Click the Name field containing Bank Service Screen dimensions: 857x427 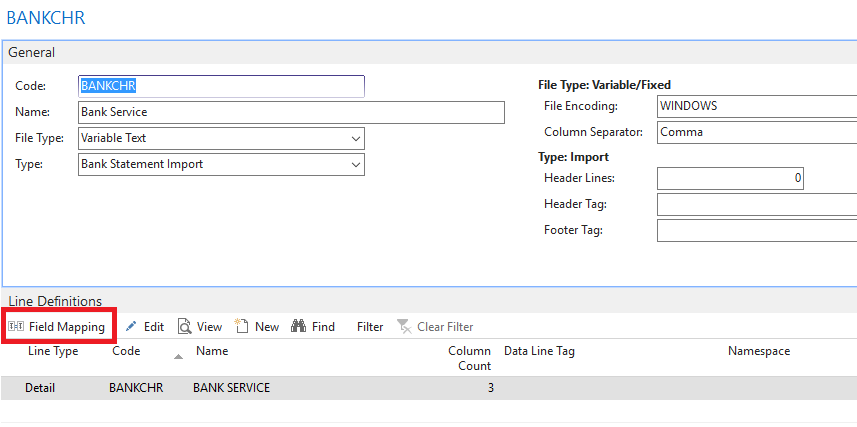[291, 112]
